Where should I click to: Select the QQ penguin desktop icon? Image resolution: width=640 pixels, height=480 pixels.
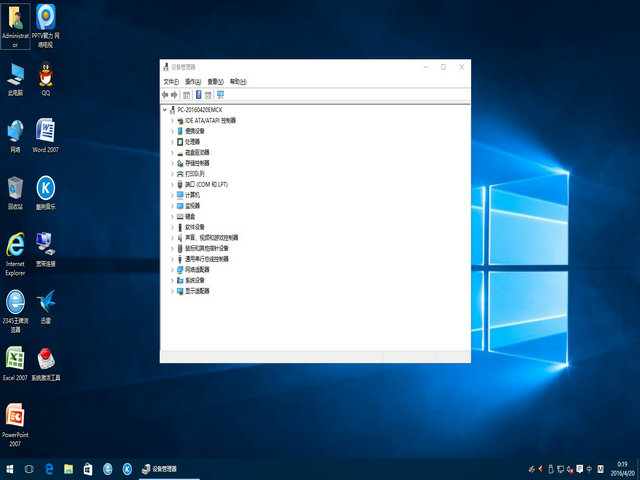point(46,79)
